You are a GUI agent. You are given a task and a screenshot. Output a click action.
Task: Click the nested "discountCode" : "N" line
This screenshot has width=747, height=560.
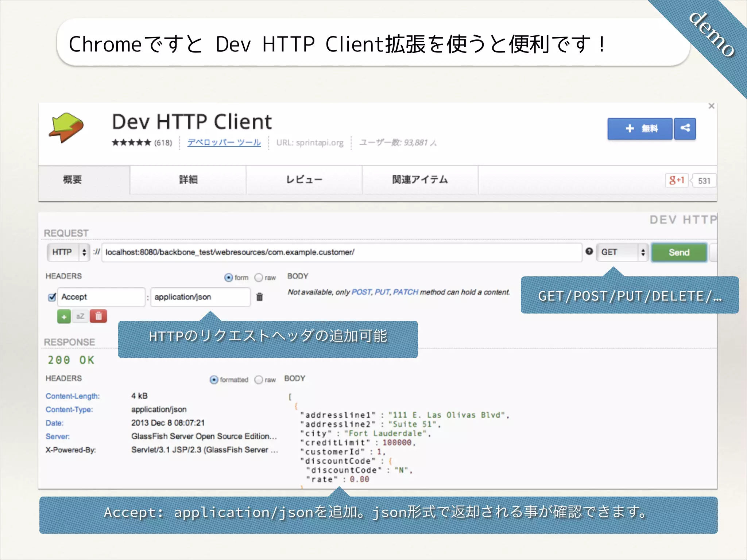pyautogui.click(x=359, y=470)
